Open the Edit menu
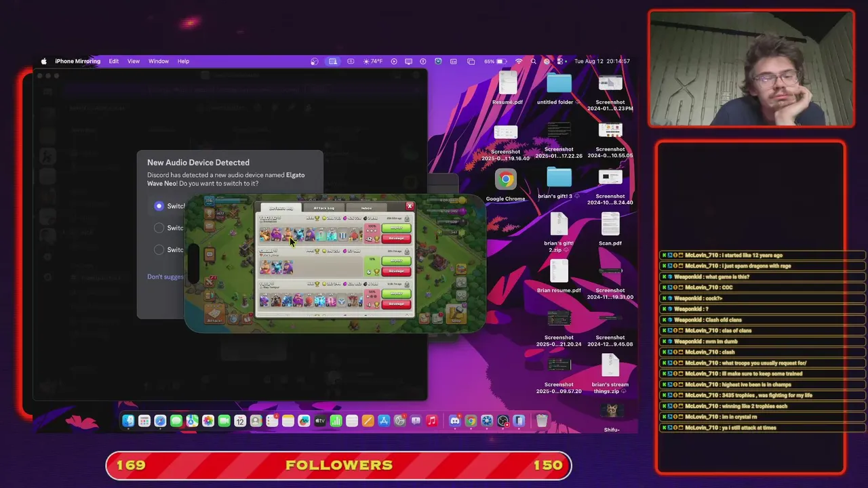The height and width of the screenshot is (488, 868). [x=114, y=61]
